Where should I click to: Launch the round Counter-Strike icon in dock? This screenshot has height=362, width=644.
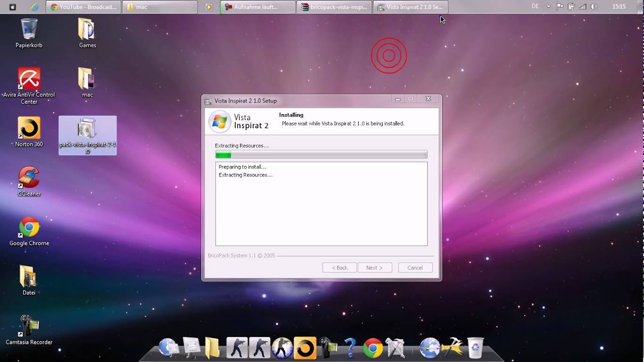click(x=282, y=348)
